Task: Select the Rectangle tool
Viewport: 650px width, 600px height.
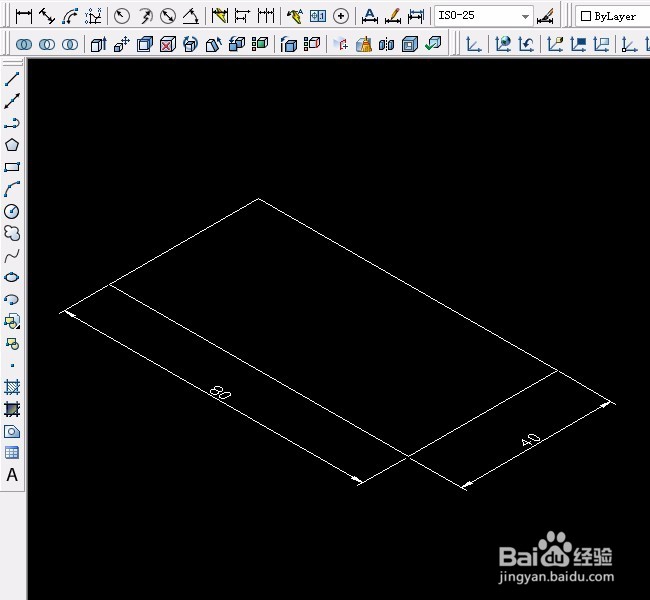Action: [12, 167]
